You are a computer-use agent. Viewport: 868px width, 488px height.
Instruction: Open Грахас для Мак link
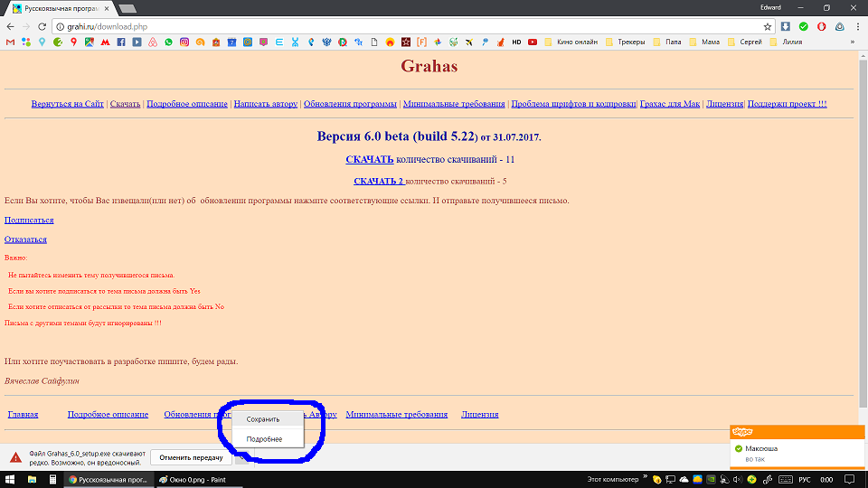coord(670,103)
